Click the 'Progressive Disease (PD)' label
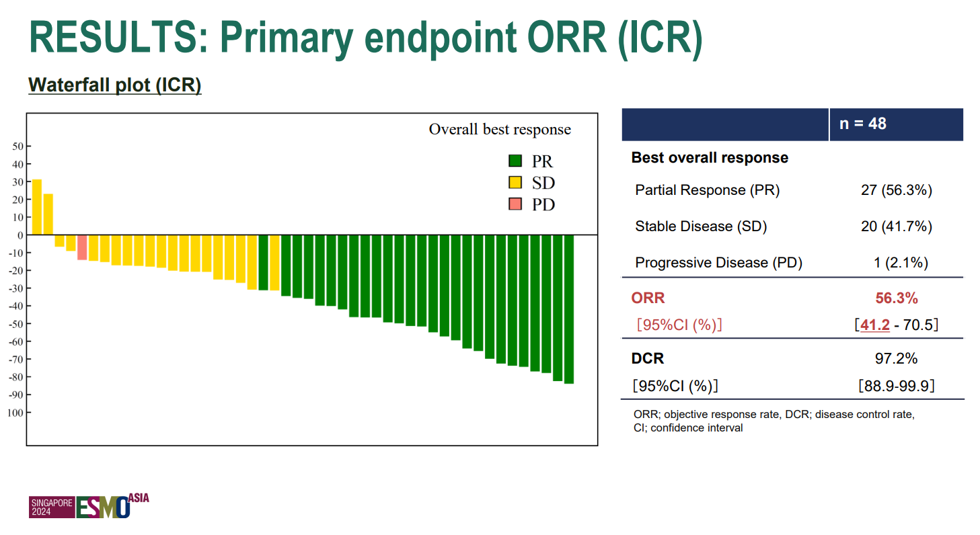980x535 pixels. point(718,263)
